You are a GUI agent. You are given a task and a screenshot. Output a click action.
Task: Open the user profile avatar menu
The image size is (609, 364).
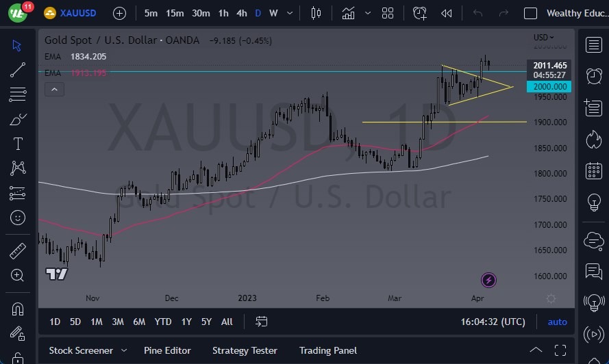tap(18, 13)
